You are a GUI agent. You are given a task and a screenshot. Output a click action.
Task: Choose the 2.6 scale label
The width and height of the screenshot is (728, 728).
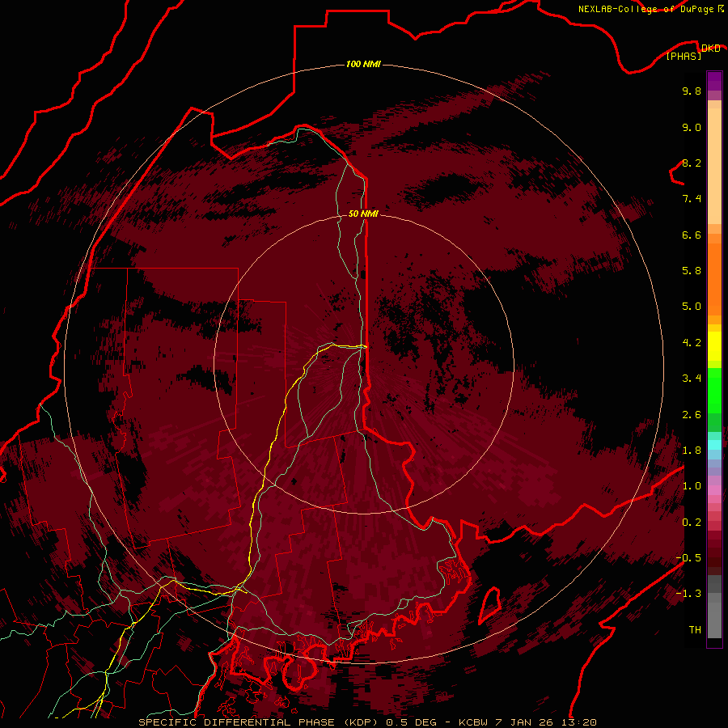coord(692,415)
